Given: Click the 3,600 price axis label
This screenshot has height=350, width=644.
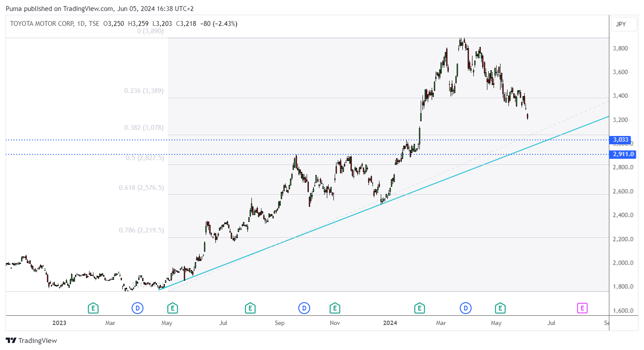Looking at the screenshot, I should point(620,72).
